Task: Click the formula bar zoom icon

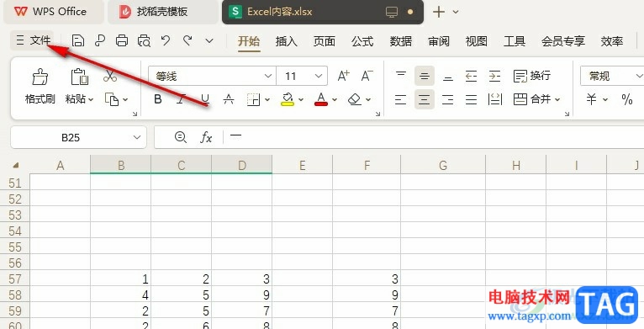Action: (x=180, y=137)
